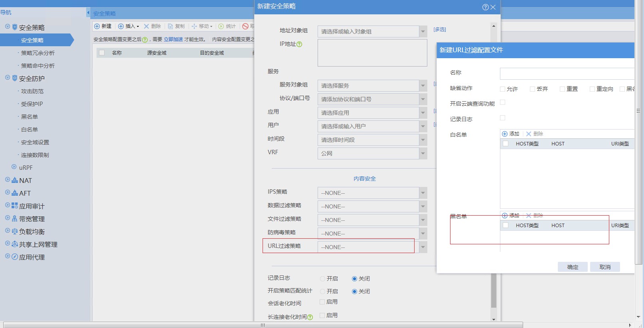This screenshot has width=644, height=328.
Task: Click the 立即加速 link
Action: tap(173, 39)
